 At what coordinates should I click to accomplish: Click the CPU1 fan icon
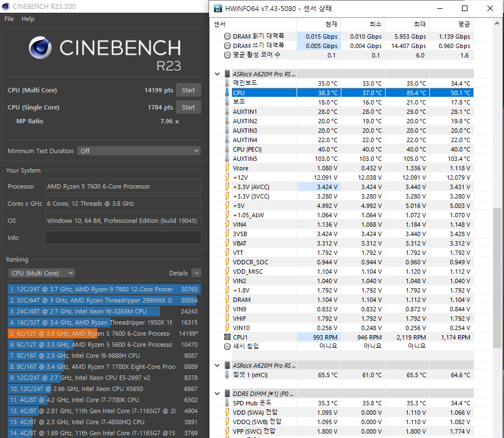227,337
